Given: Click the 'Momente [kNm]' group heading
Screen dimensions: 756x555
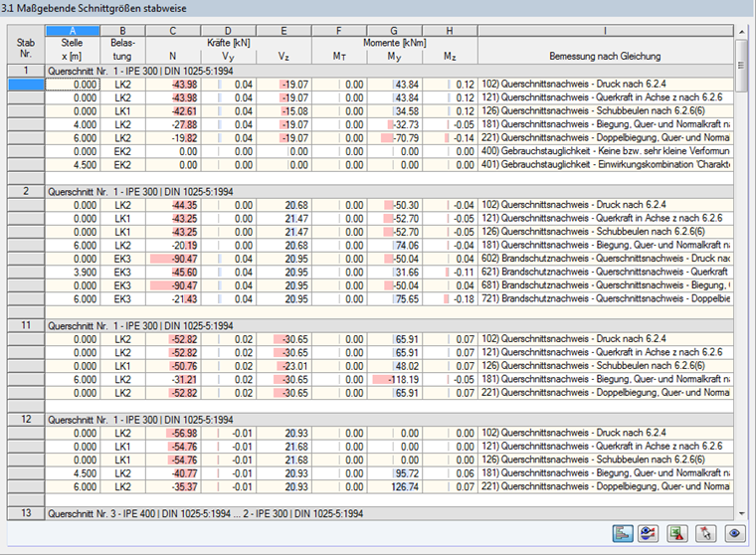Looking at the screenshot, I should [394, 43].
